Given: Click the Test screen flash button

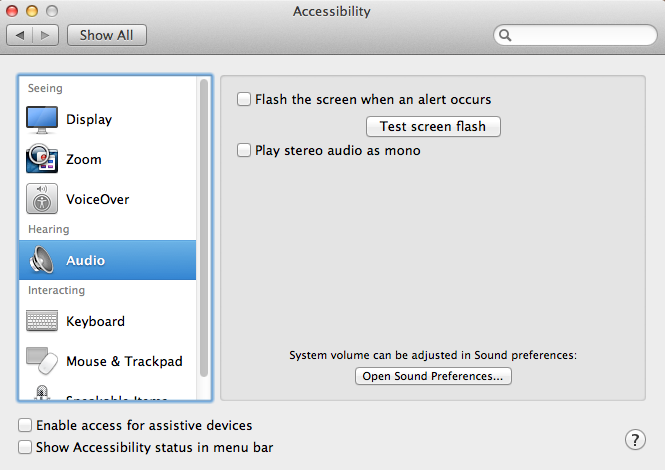Looking at the screenshot, I should click(x=433, y=126).
